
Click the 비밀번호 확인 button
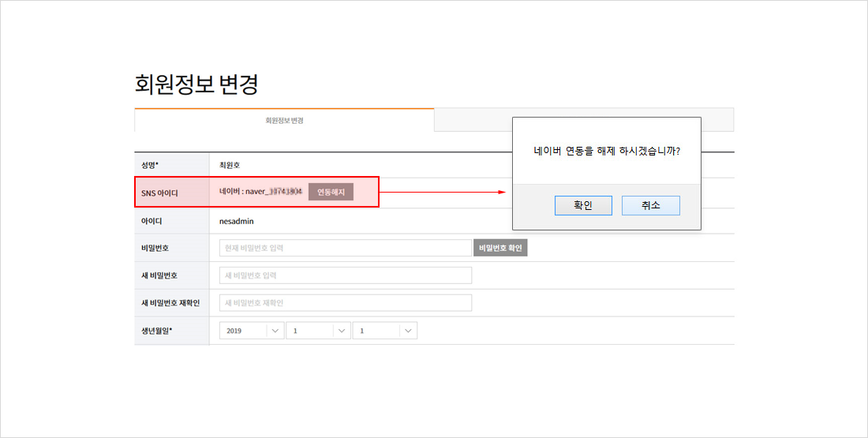click(500, 248)
